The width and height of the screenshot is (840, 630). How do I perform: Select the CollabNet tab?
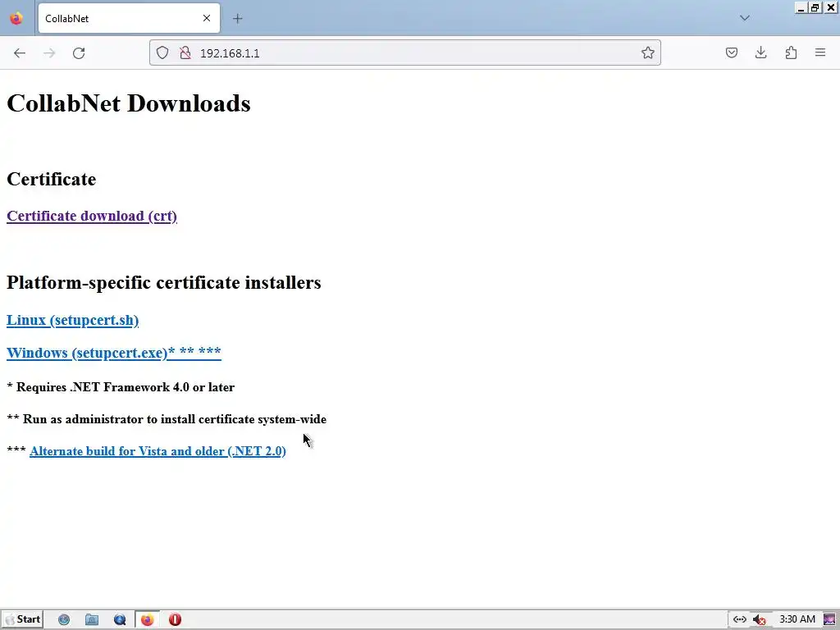click(x=129, y=18)
